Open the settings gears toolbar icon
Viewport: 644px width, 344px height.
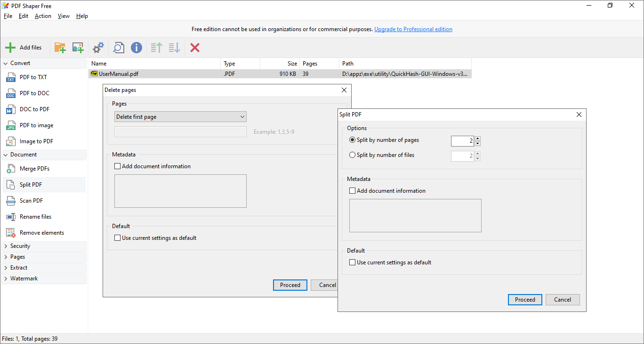coord(98,48)
